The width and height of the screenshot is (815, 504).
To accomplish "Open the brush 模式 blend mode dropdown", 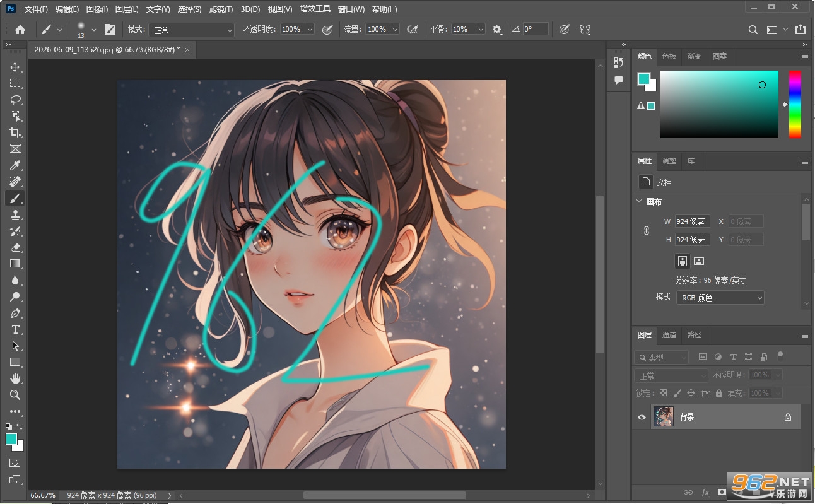I will click(192, 30).
